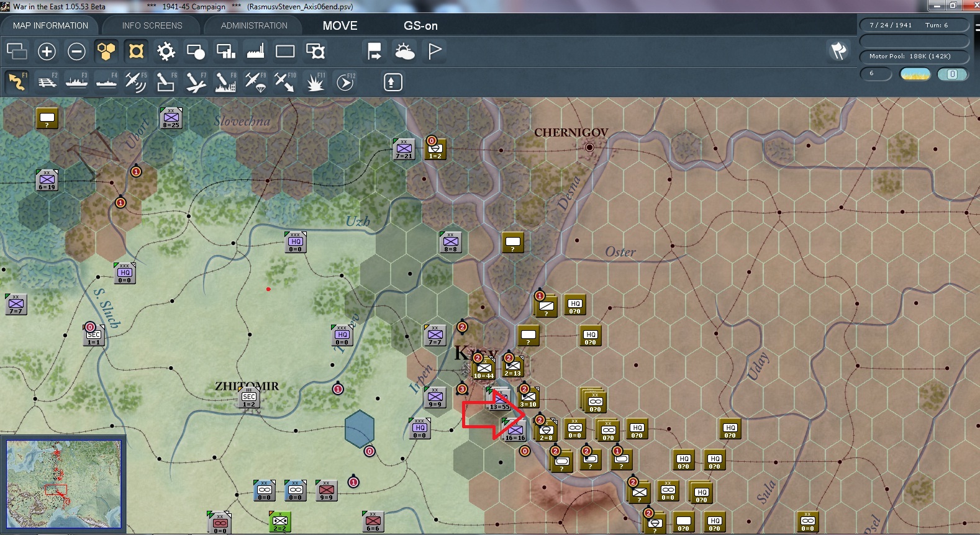
Task: Click the plain rectangle toolbar icon
Action: pyautogui.click(x=285, y=51)
